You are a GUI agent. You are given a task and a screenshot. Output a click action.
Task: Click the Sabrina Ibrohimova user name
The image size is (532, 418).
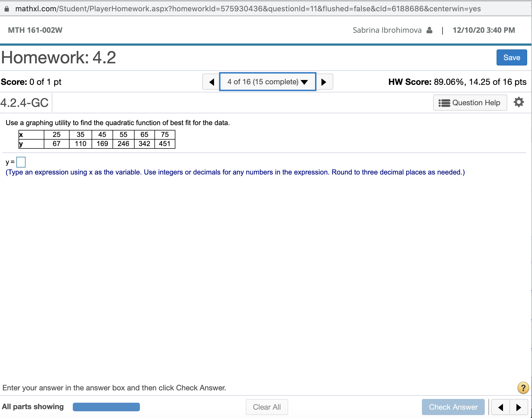point(387,30)
